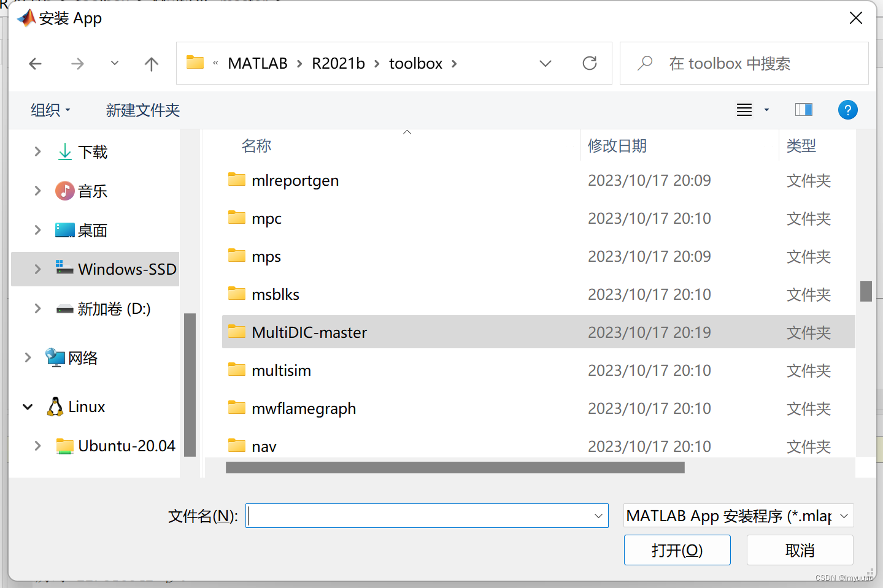Open help with the question mark icon

point(847,110)
